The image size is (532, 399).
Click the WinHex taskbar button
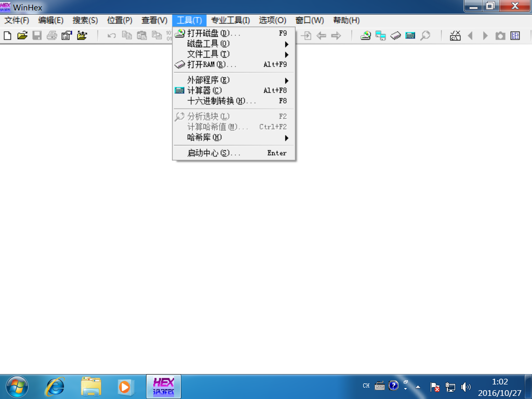coord(164,387)
